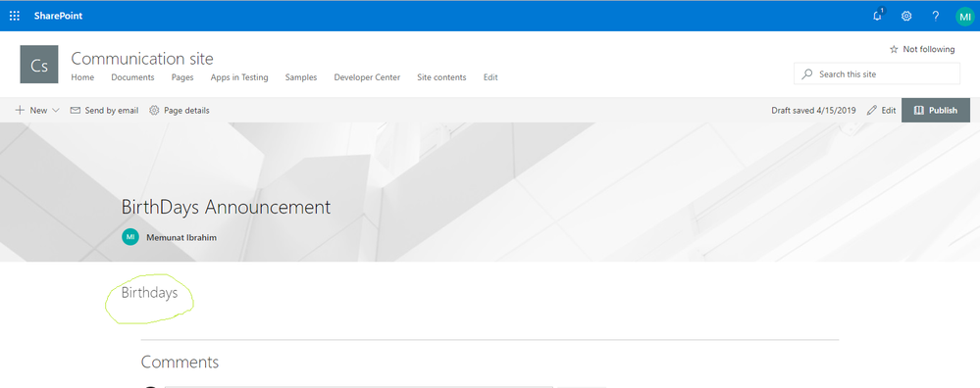Click the envelope Send by email icon
This screenshot has height=388, width=980.
click(x=75, y=110)
